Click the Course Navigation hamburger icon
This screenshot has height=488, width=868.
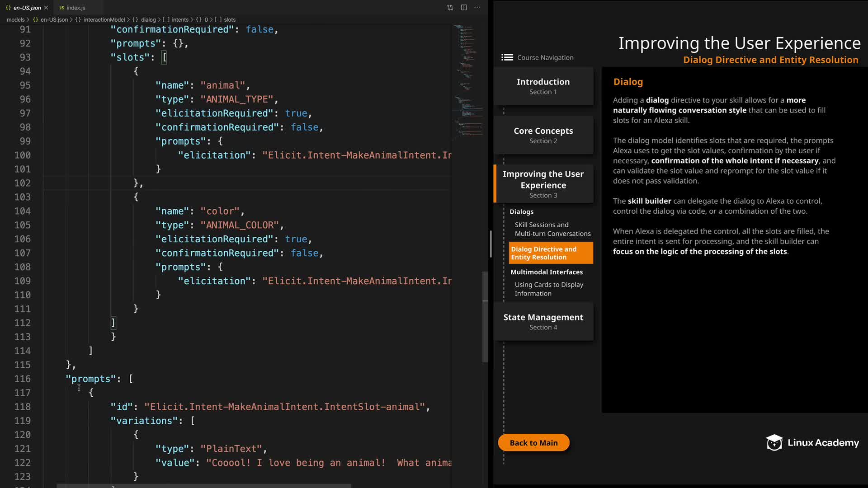pos(507,57)
